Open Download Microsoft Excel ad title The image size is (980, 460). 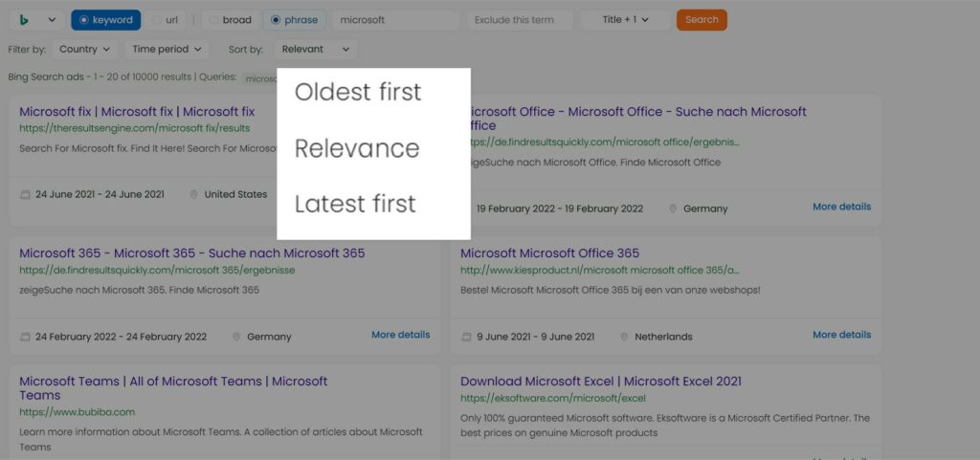click(601, 382)
